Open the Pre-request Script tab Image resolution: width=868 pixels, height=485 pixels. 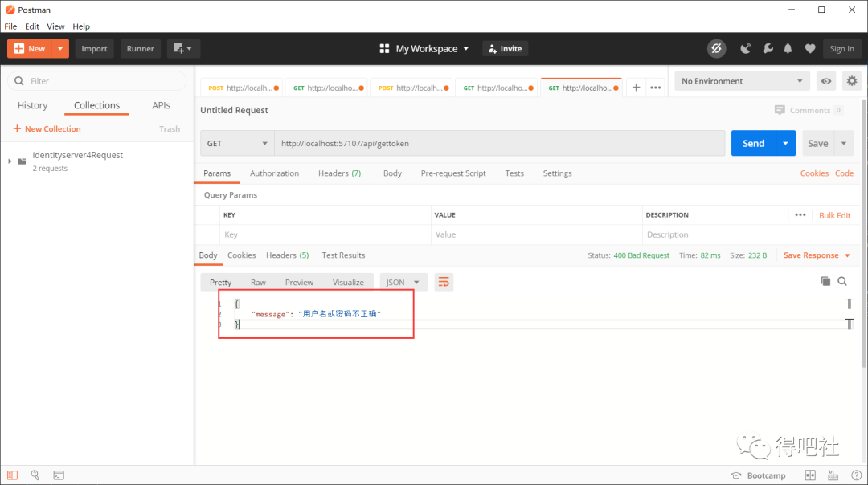[x=453, y=173]
